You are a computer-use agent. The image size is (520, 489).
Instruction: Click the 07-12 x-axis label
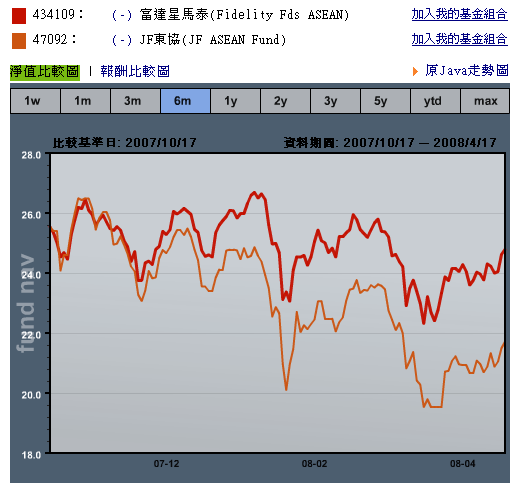pos(166,464)
